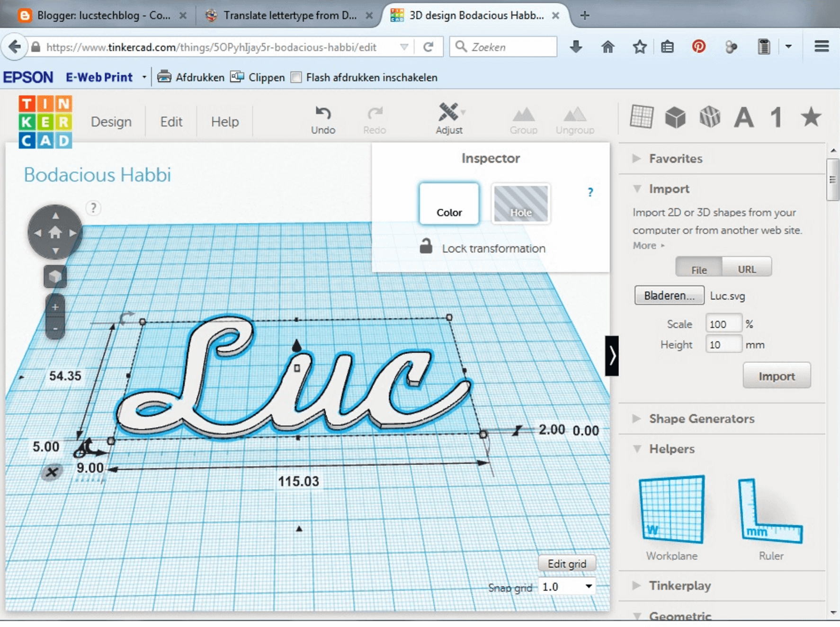Open the Adjust tool menu
Image resolution: width=840 pixels, height=627 pixels.
(449, 119)
